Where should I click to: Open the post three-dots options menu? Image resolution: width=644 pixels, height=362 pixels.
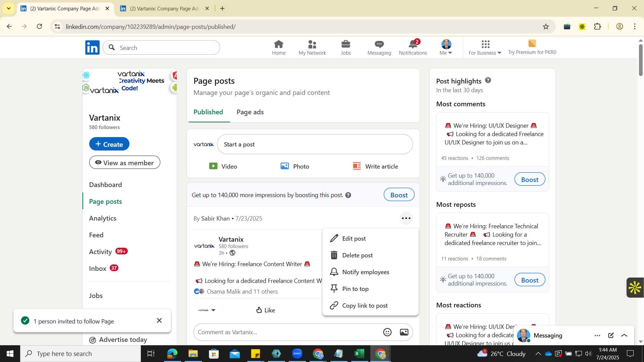[406, 218]
